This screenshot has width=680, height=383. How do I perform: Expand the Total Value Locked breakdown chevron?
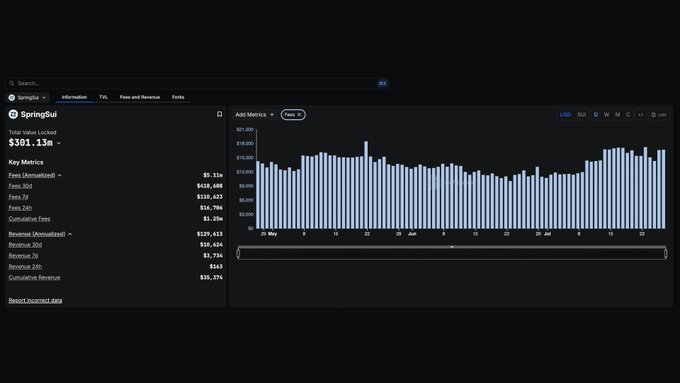point(59,143)
